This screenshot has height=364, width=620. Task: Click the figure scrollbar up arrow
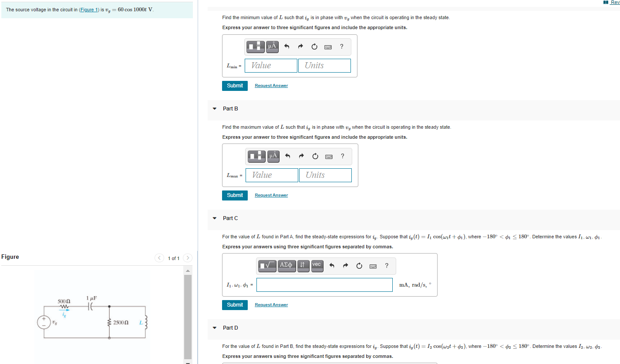188,271
